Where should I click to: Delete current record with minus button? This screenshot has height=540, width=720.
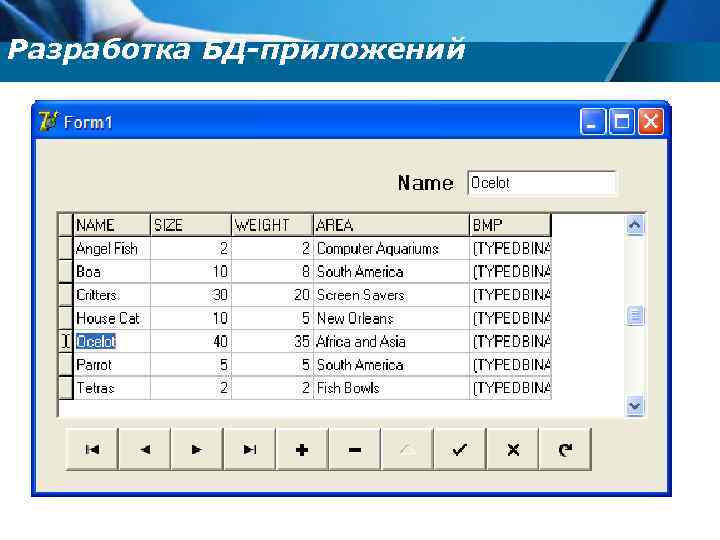pyautogui.click(x=355, y=449)
